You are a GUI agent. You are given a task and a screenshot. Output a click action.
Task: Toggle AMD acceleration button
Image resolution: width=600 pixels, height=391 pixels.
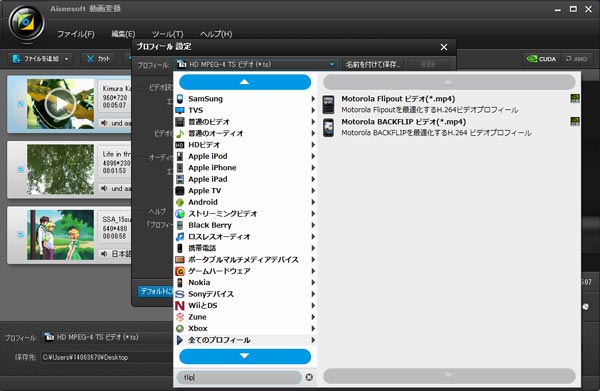click(577, 59)
